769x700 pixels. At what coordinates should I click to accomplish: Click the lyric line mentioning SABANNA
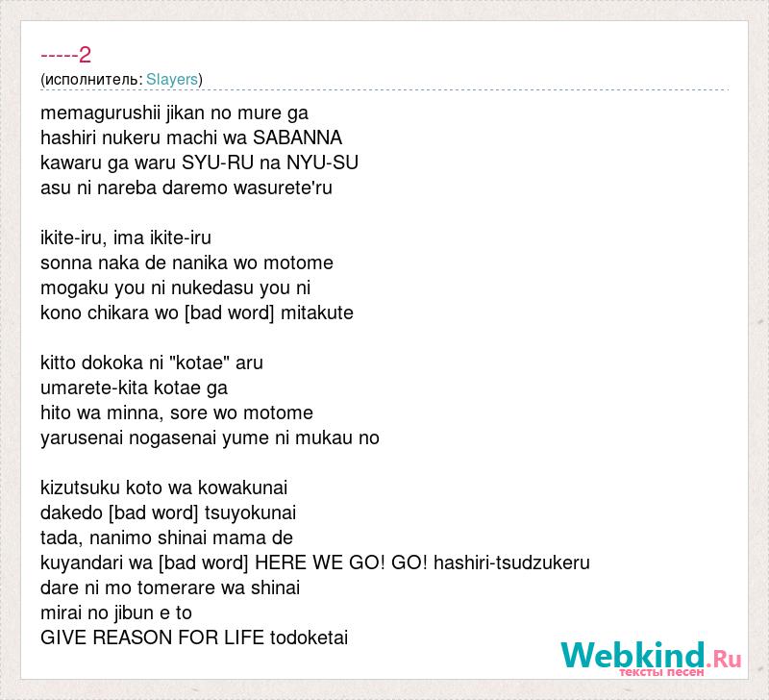point(191,137)
